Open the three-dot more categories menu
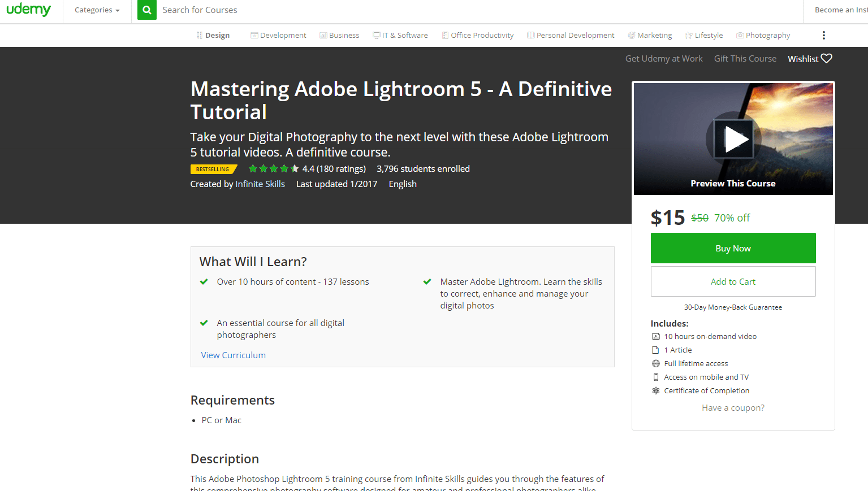The height and width of the screenshot is (491, 868). (824, 35)
